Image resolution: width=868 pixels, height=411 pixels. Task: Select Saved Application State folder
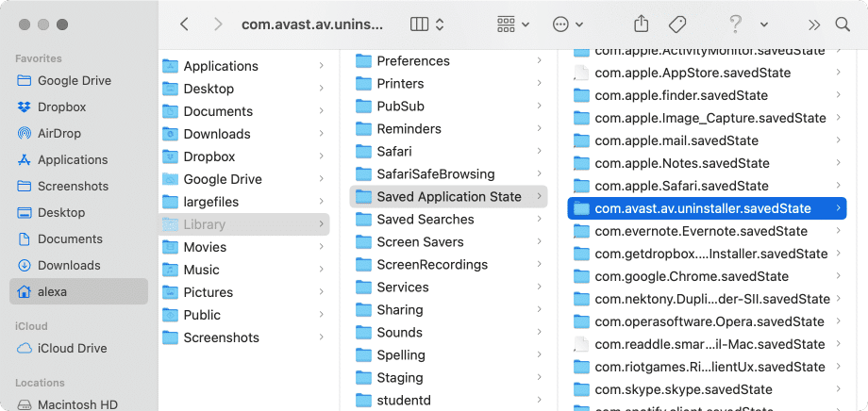tap(448, 197)
